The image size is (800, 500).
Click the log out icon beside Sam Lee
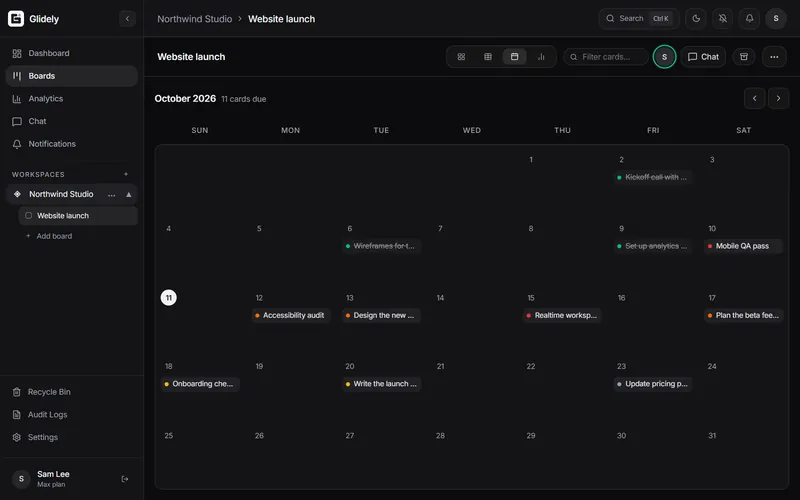coord(124,479)
